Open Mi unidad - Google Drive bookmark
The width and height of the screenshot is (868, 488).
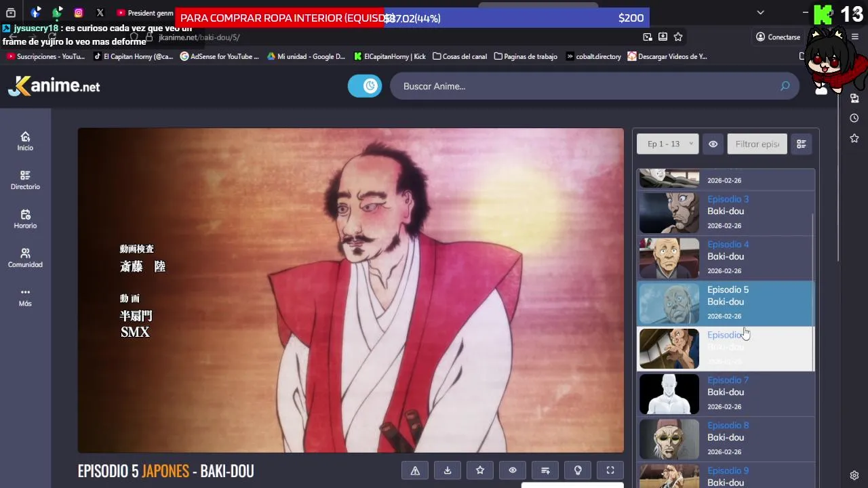306,56
